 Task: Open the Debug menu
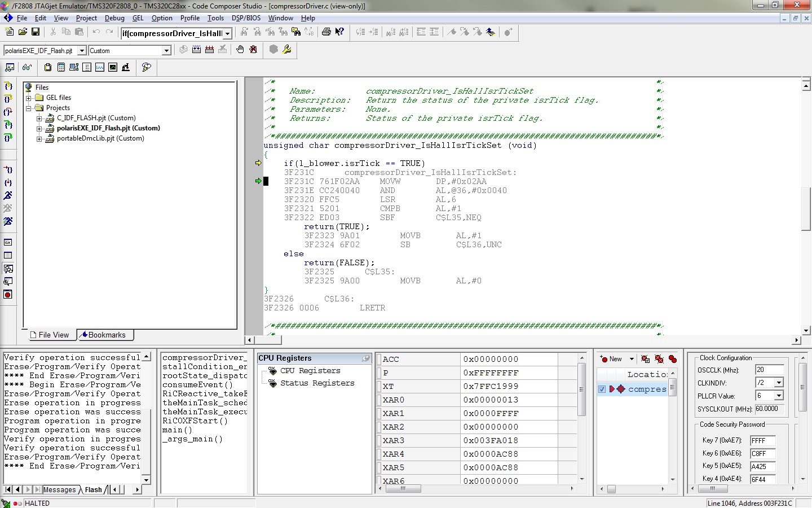114,18
